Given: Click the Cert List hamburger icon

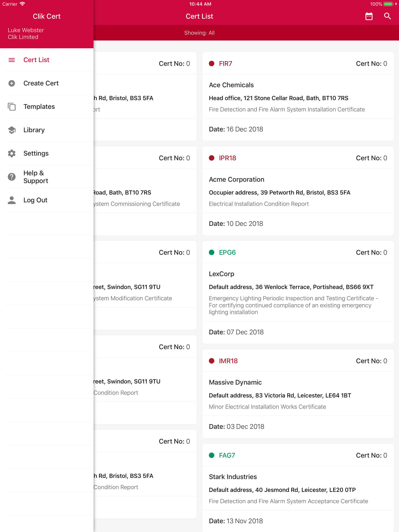Looking at the screenshot, I should tap(11, 60).
